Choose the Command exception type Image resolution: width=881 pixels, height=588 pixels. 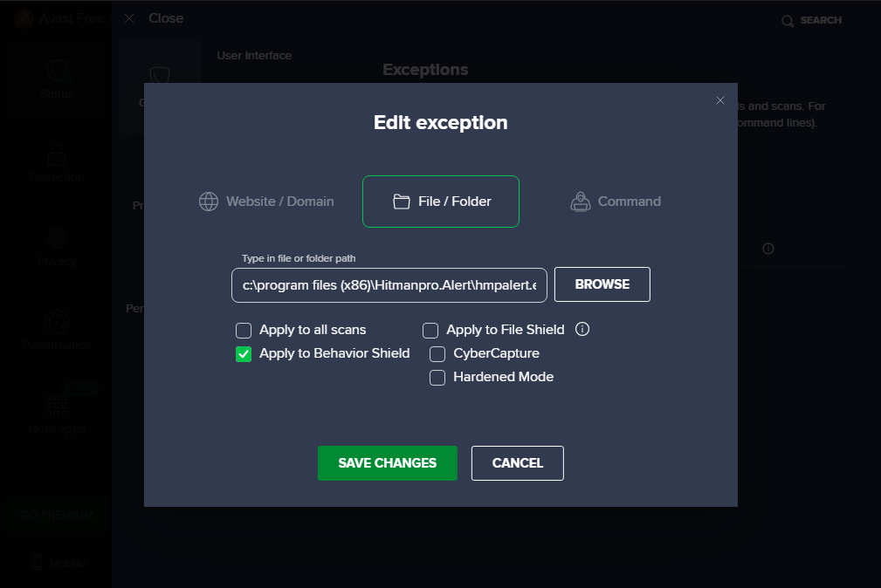coord(616,202)
